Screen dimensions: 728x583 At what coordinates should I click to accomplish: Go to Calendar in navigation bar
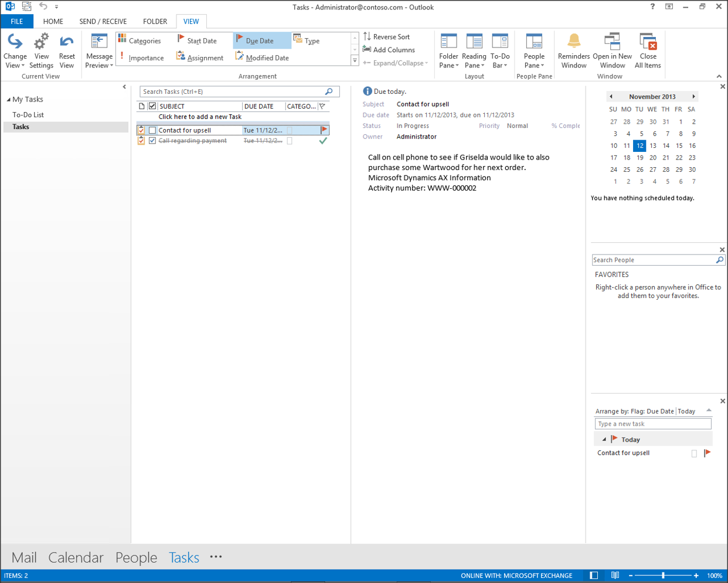click(76, 557)
